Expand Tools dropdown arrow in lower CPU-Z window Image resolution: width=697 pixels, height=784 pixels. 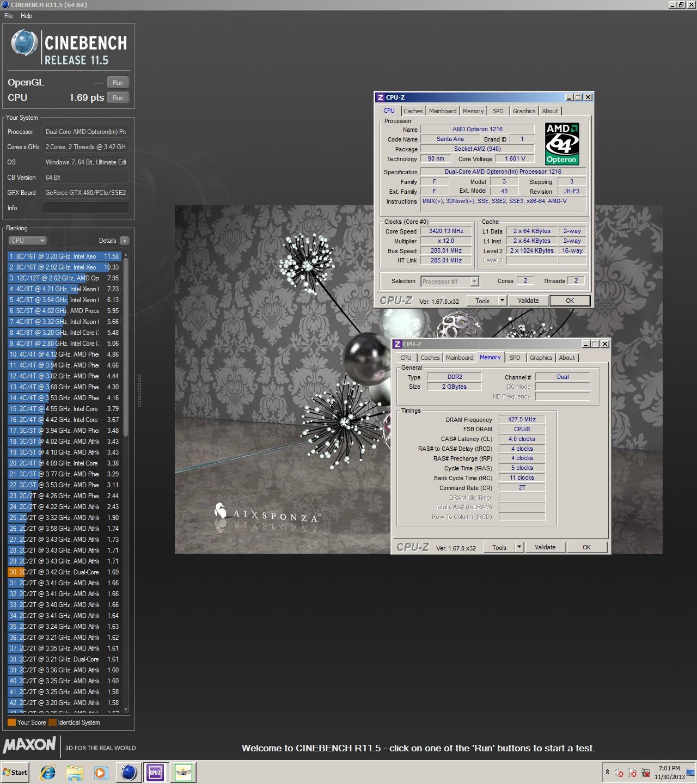pos(519,547)
